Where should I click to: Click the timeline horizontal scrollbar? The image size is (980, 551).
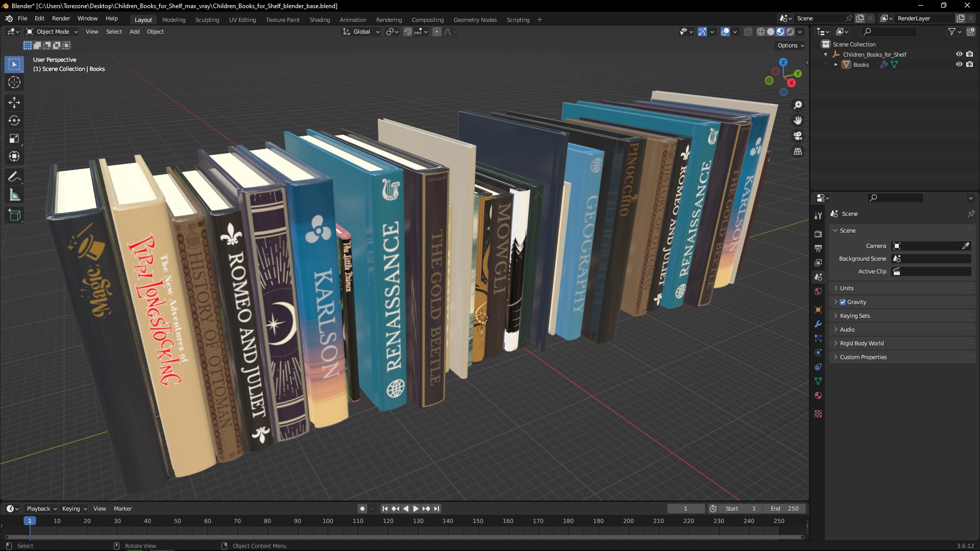[x=404, y=537]
